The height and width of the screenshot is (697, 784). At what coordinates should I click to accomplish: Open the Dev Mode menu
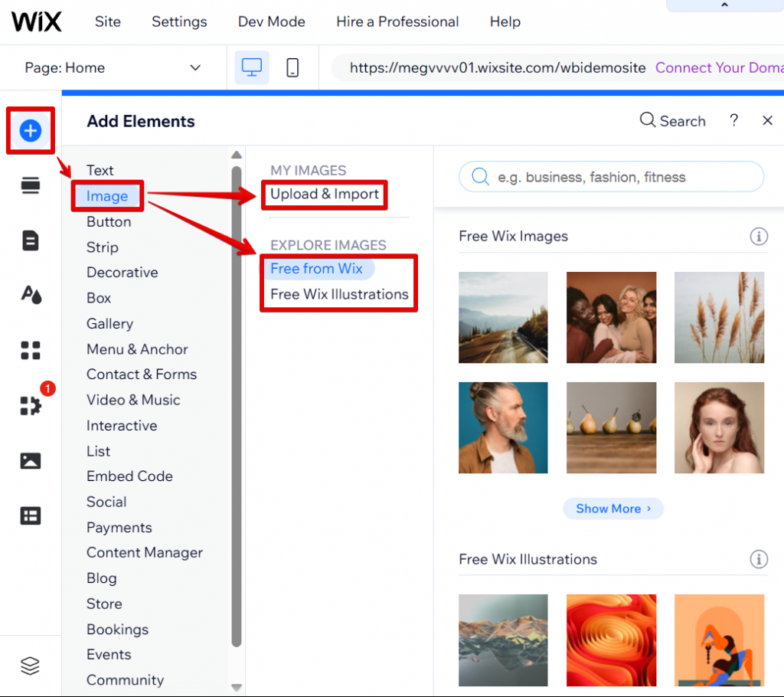click(271, 21)
